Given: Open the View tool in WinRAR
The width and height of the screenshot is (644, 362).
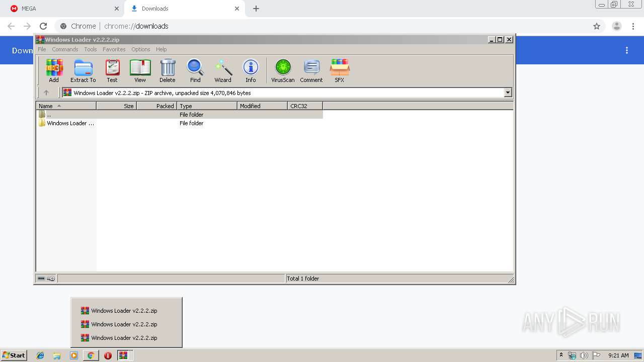Looking at the screenshot, I should pyautogui.click(x=140, y=70).
